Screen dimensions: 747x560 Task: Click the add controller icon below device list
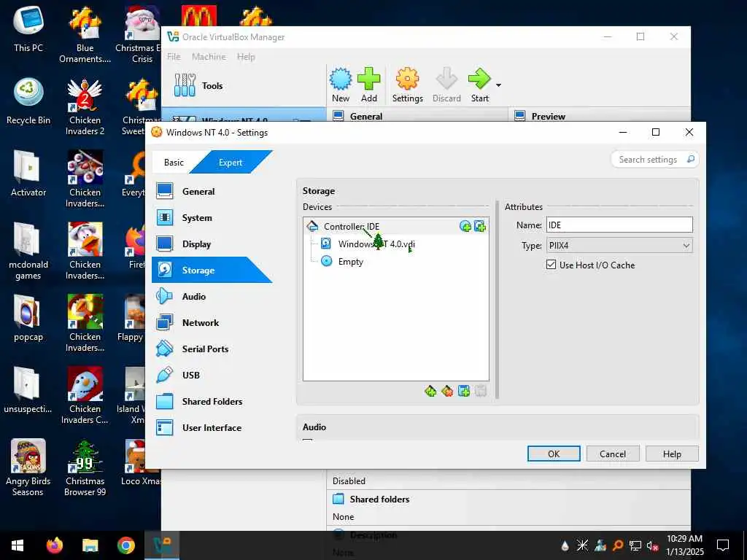[x=430, y=391]
